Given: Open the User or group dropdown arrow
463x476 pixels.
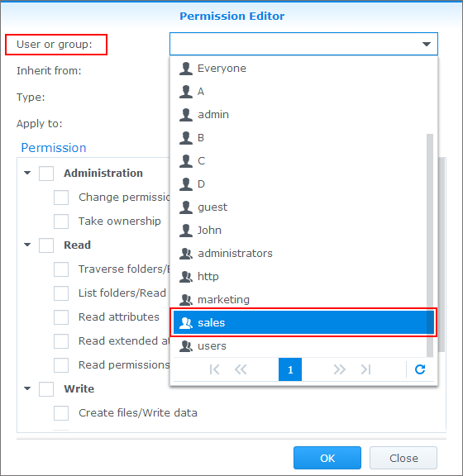Looking at the screenshot, I should (427, 45).
